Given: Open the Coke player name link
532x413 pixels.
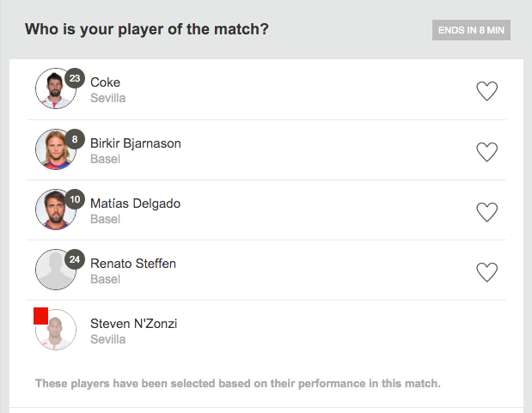Looking at the screenshot, I should (x=105, y=82).
